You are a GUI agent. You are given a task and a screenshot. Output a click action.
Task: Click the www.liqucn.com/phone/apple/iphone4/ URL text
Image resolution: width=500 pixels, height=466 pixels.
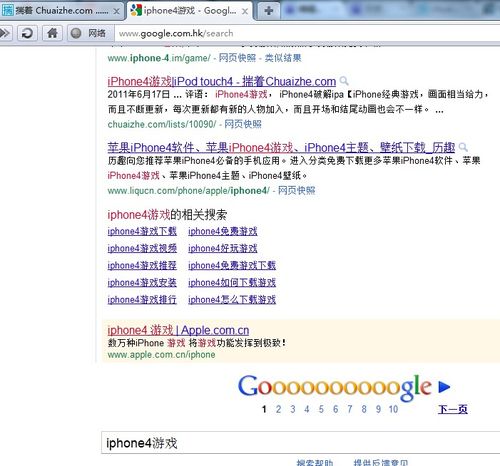(x=188, y=190)
